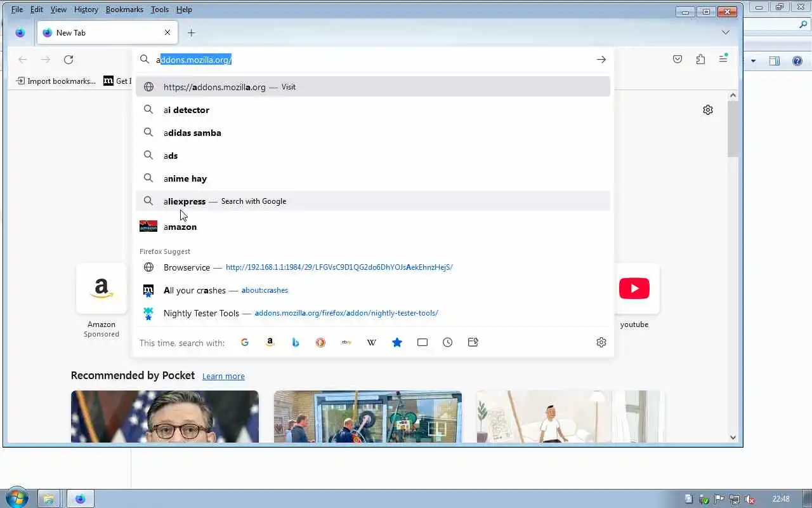The image size is (812, 508).
Task: Choose the 'amazon' suggestion row
Action: [x=373, y=227]
